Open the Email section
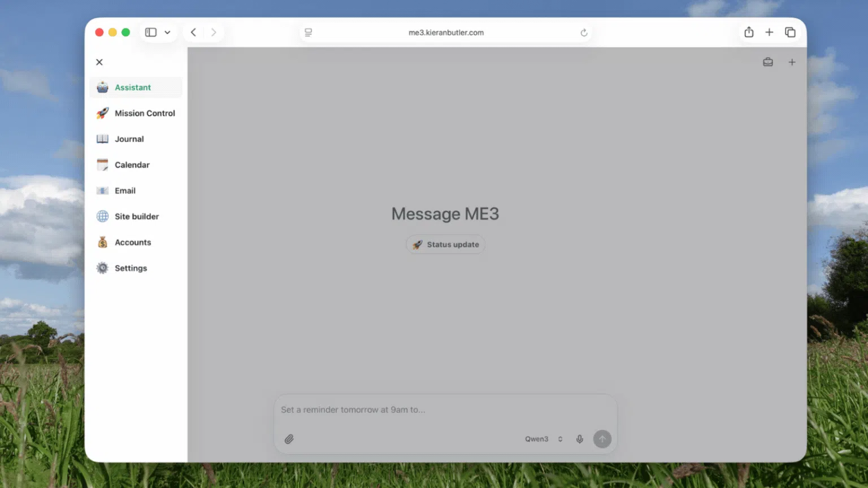868x488 pixels. coord(136,191)
